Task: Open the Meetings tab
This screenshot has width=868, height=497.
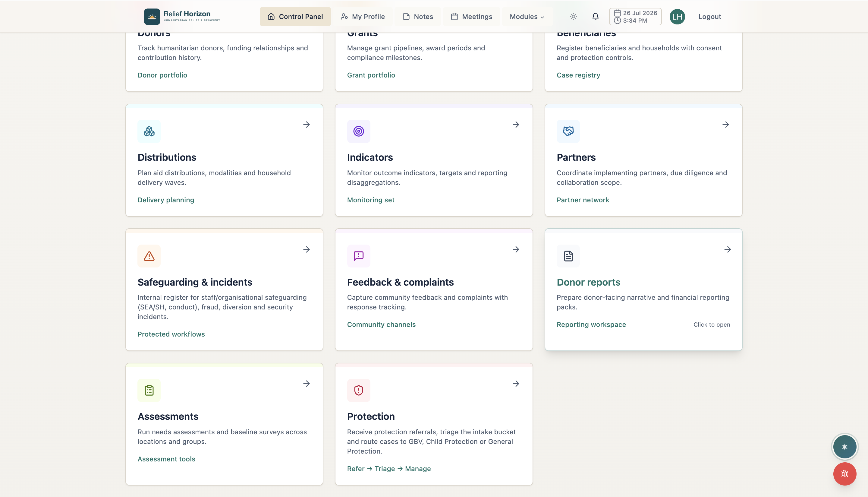Action: pos(472,16)
